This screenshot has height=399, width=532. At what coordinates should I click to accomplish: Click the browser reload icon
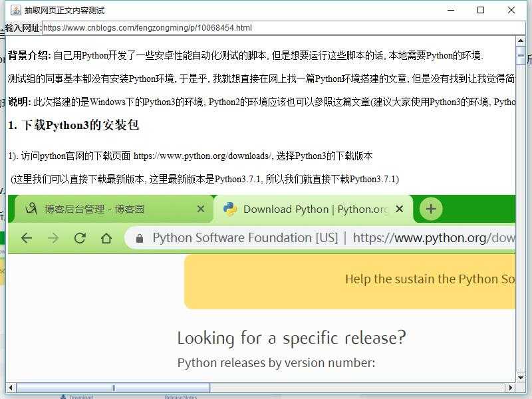pos(80,238)
